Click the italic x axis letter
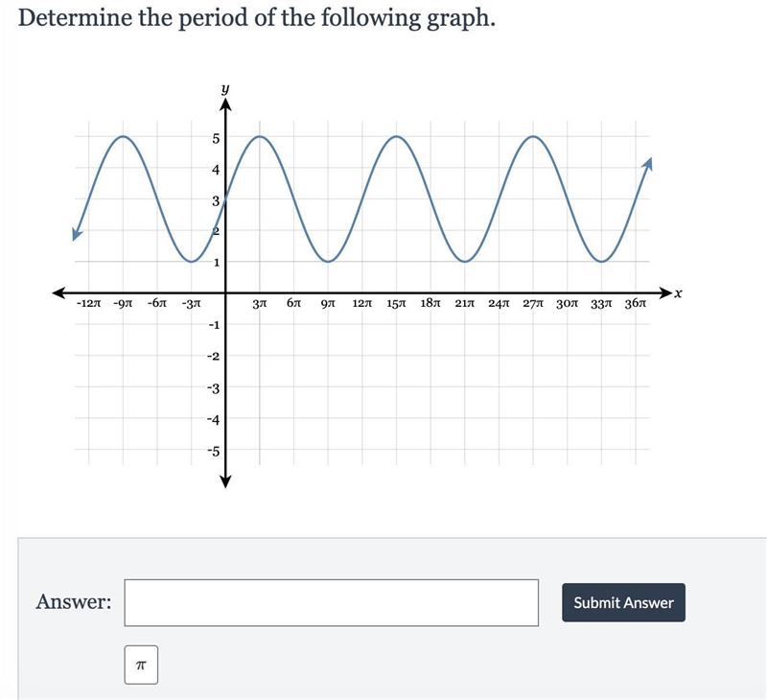 678,293
